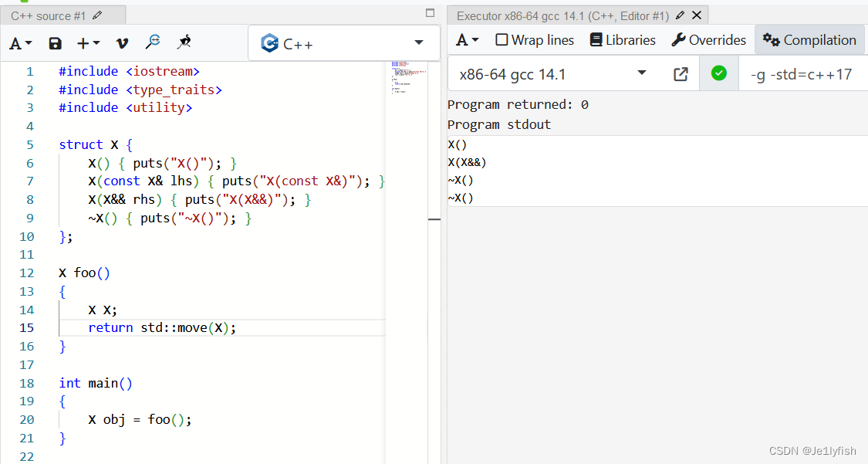Open Overrides settings with wrench icon
The width and height of the screenshot is (868, 464).
pyautogui.click(x=708, y=39)
